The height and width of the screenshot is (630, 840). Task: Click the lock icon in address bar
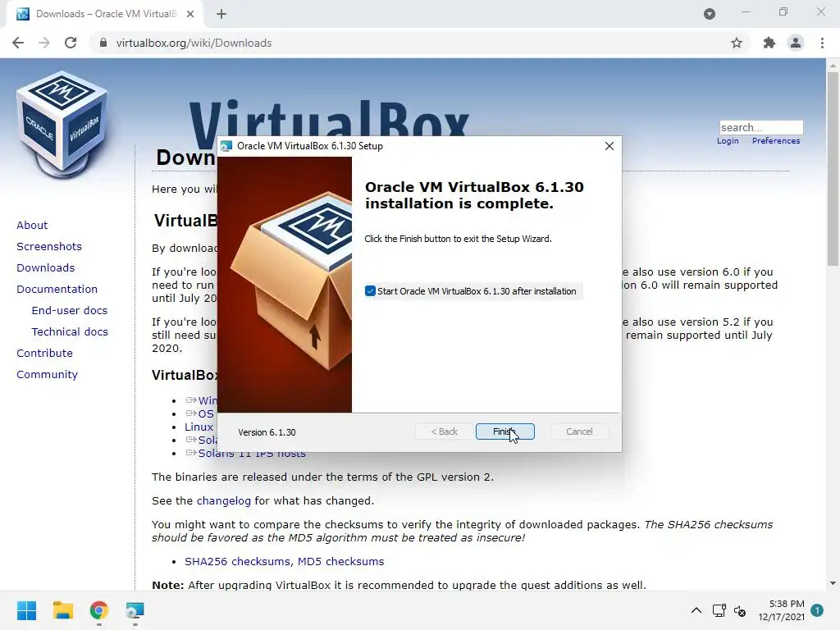click(x=103, y=43)
